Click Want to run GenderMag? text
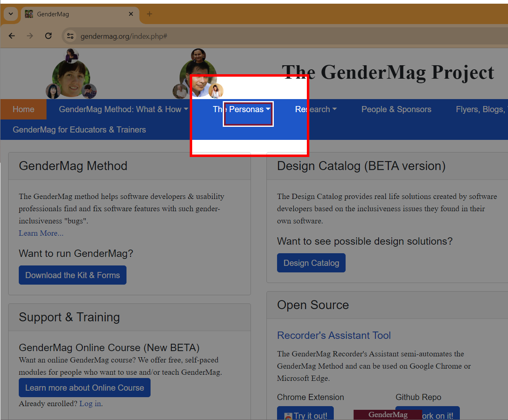The height and width of the screenshot is (420, 508). (76, 253)
